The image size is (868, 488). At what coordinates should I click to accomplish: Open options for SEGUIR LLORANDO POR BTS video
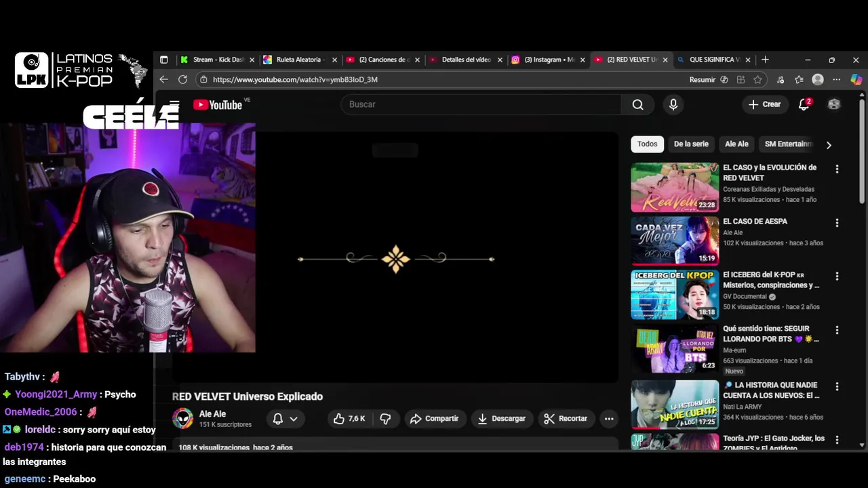point(837,330)
